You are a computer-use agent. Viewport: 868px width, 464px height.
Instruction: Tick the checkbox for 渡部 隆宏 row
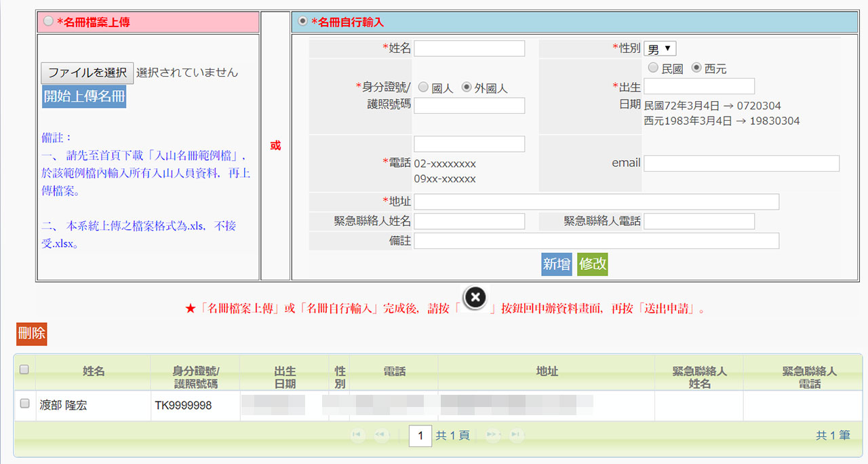tap(25, 404)
